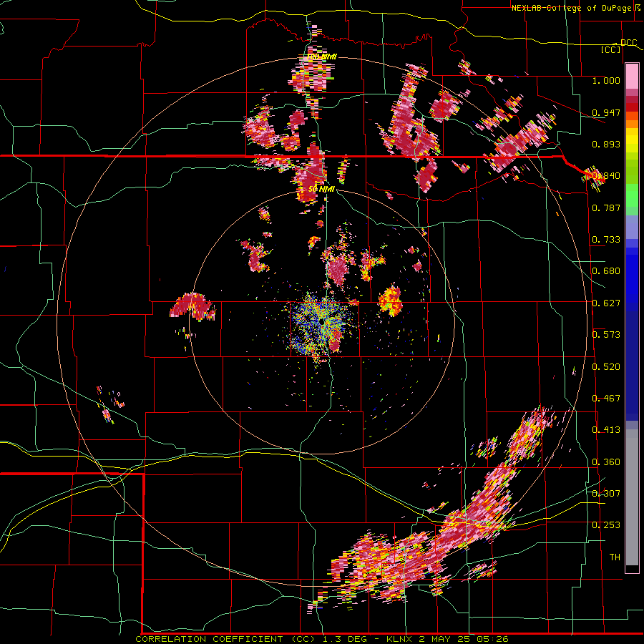Click the gray bottom segment of the color bar
This screenshot has width=644, height=644.
click(x=632, y=497)
